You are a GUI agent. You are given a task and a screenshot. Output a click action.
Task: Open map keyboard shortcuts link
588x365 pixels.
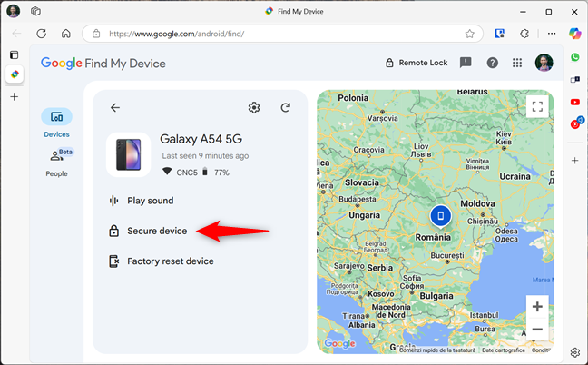click(437, 350)
